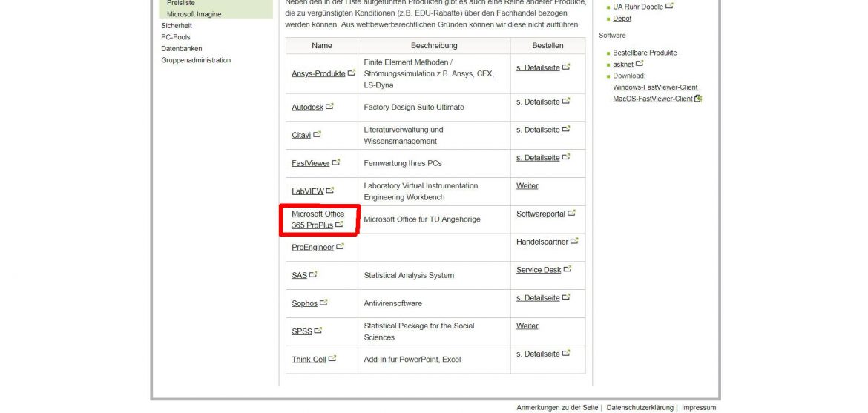Click external icon beside Autodesk Detailseite
This screenshot has width=868, height=413.
click(x=566, y=101)
